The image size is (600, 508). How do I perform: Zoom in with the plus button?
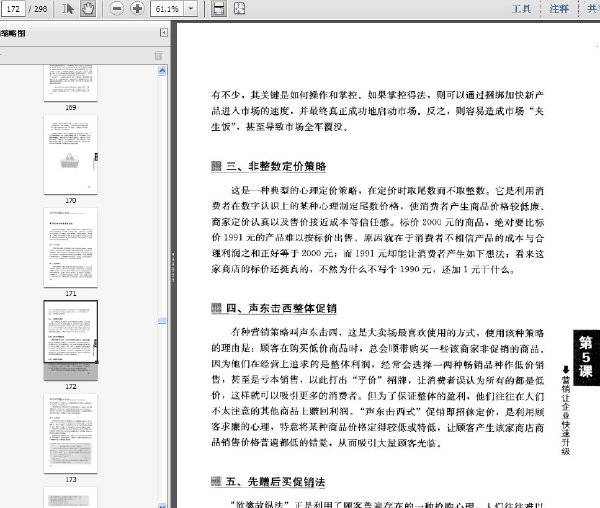pos(137,8)
